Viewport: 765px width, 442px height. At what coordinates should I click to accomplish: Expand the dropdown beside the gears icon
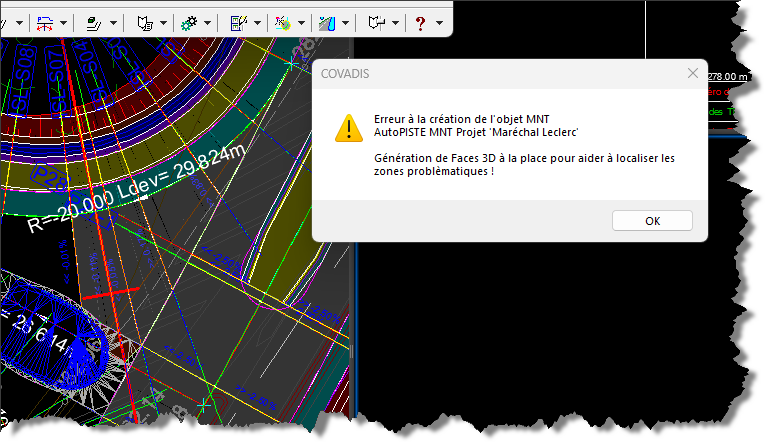(x=207, y=23)
